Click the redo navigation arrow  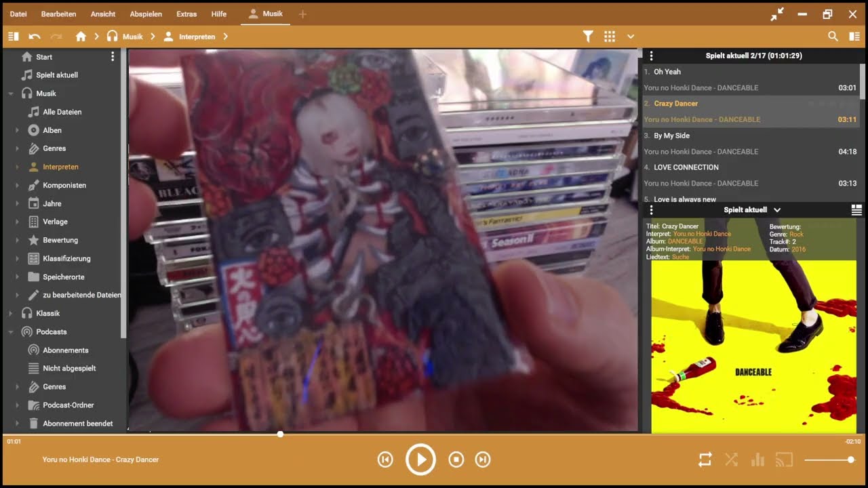[x=56, y=37]
